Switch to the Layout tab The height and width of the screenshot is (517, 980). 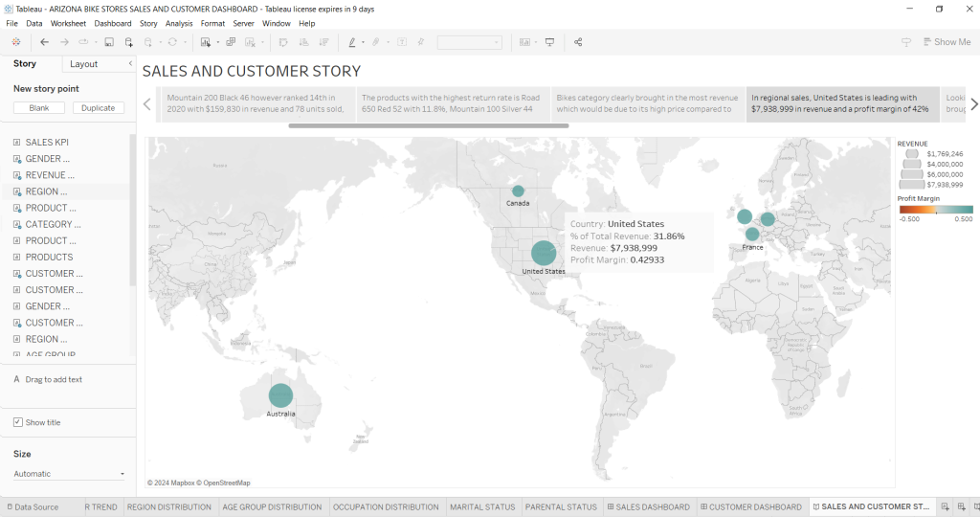(x=84, y=64)
